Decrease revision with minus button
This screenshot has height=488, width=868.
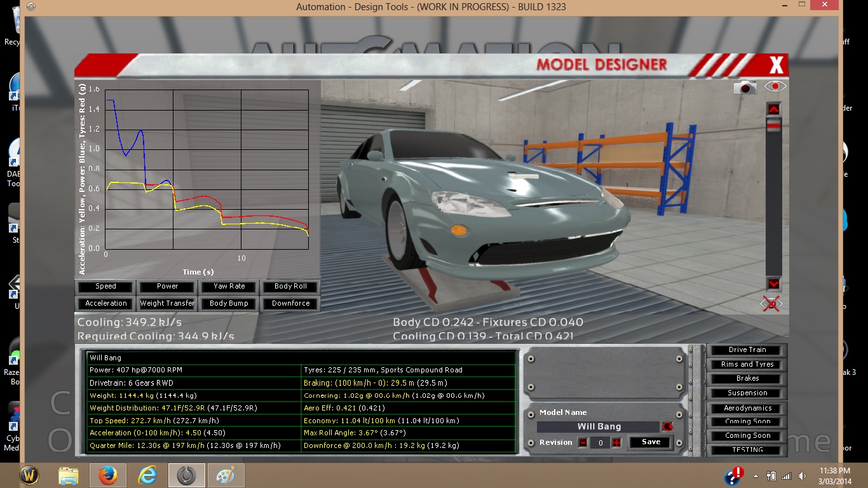pos(583,443)
